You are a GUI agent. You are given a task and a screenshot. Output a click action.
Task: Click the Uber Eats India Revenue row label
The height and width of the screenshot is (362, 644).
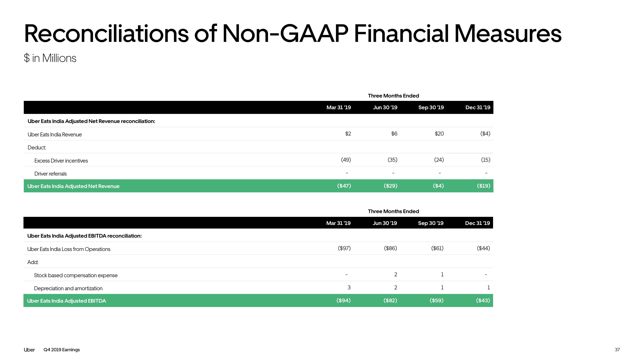54,134
